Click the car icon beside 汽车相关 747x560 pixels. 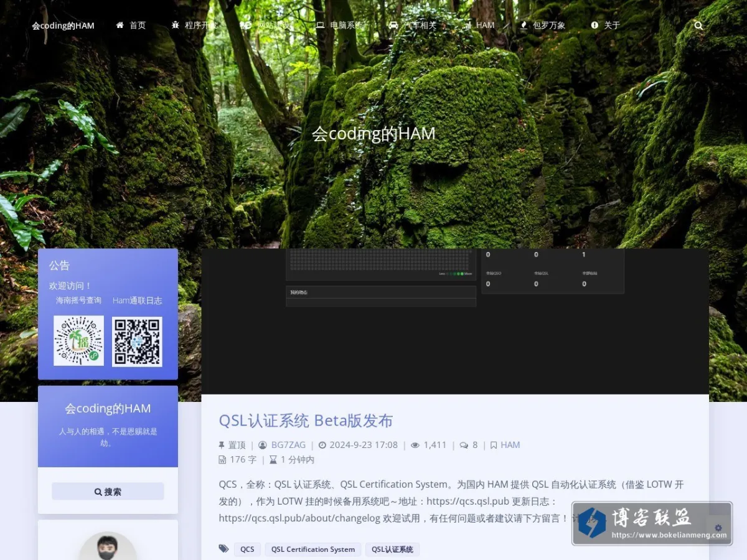tap(393, 26)
